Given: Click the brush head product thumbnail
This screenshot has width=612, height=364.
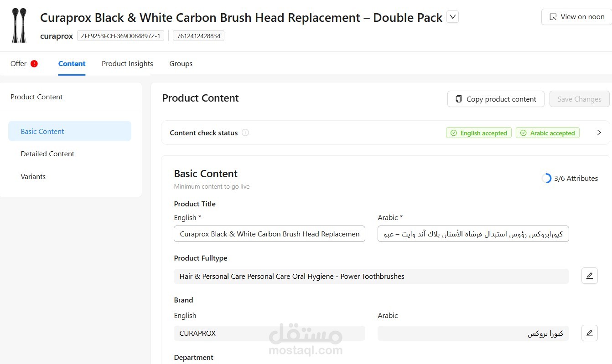Looking at the screenshot, I should click(x=19, y=25).
